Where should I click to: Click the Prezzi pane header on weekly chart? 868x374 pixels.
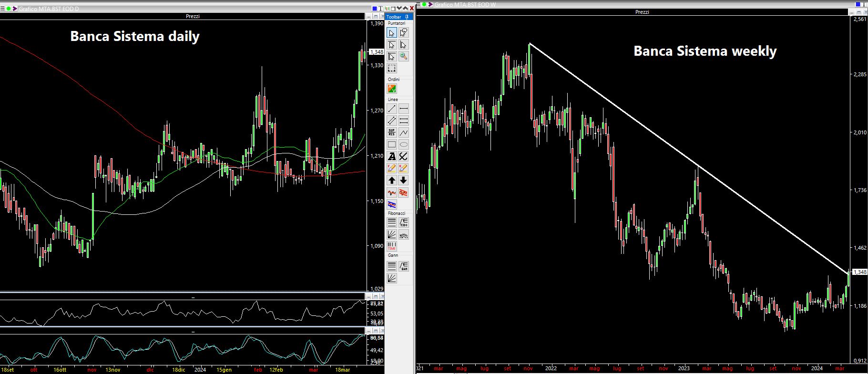coord(642,12)
